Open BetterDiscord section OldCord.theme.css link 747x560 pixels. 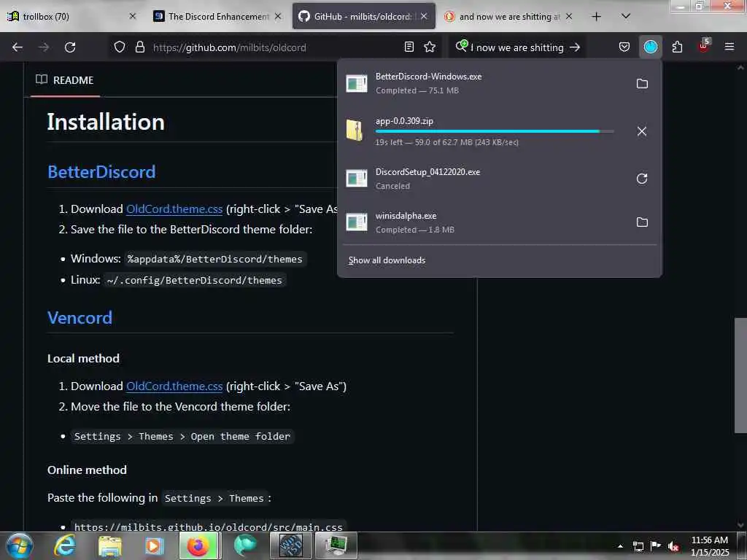pos(174,209)
